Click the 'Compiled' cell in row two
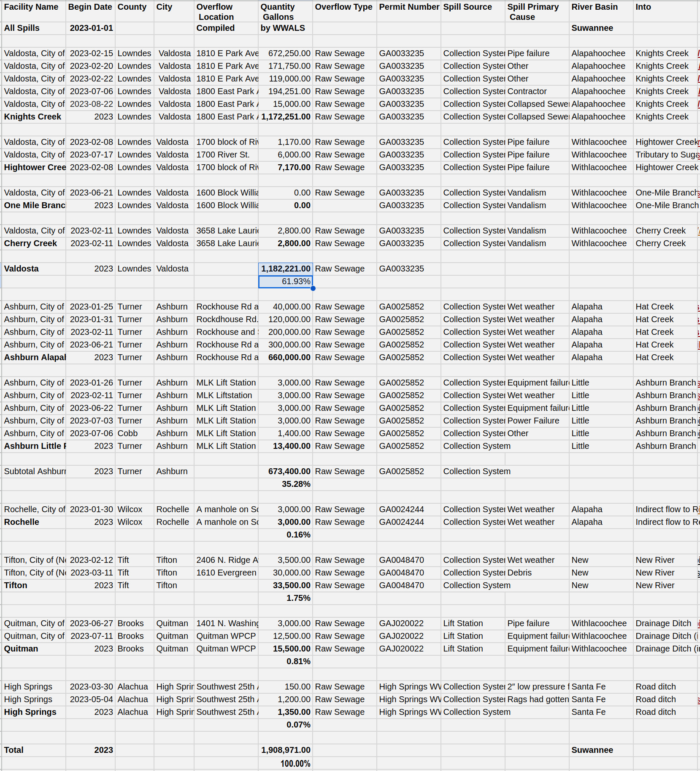The height and width of the screenshot is (771, 700). (x=226, y=28)
